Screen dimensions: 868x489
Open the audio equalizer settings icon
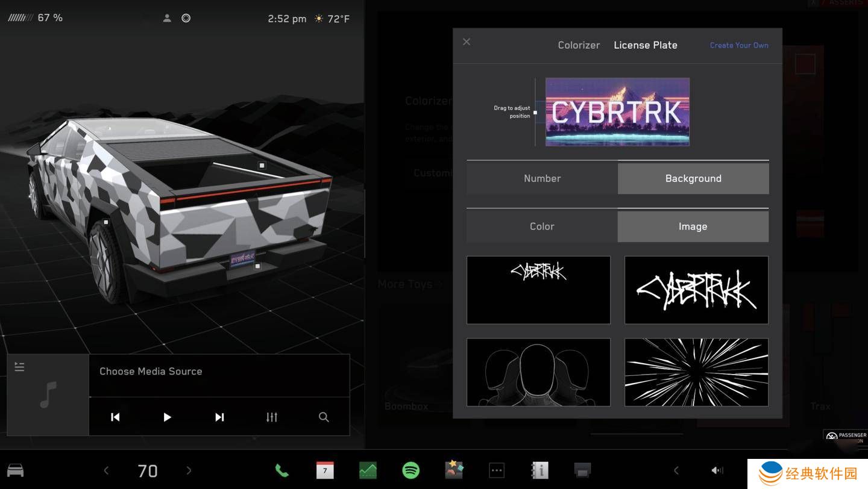(x=272, y=417)
